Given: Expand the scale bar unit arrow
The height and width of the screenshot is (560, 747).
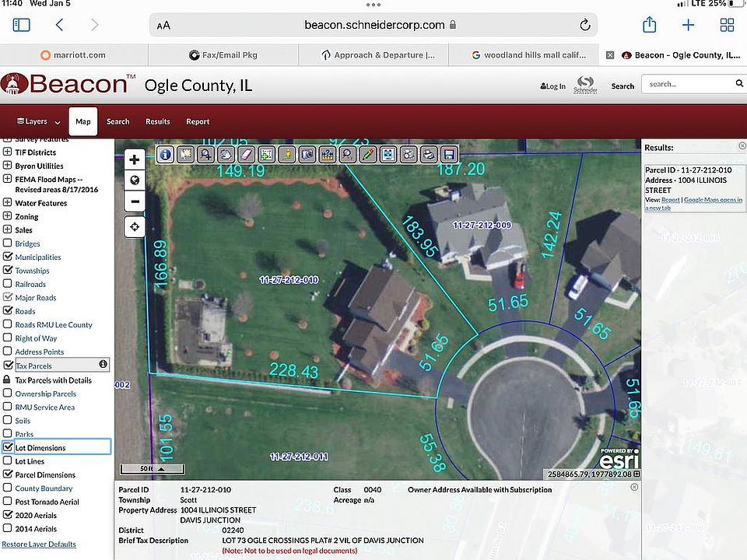Looking at the screenshot, I should click(162, 468).
